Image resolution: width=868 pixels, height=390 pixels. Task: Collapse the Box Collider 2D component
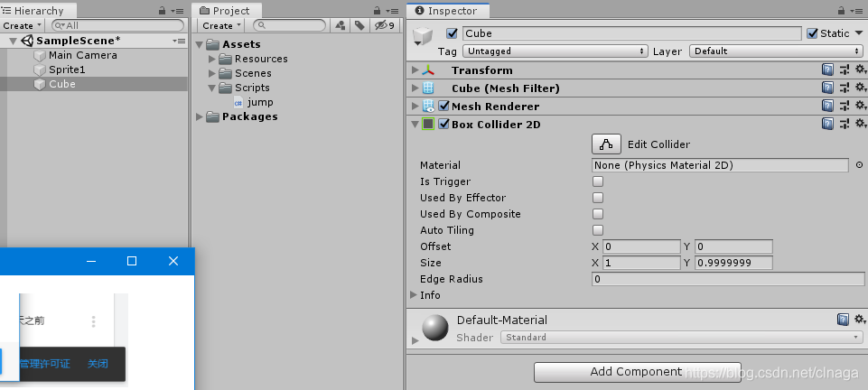pyautogui.click(x=415, y=124)
